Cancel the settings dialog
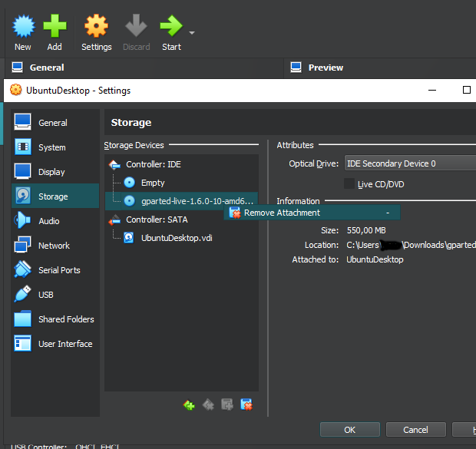 point(415,430)
